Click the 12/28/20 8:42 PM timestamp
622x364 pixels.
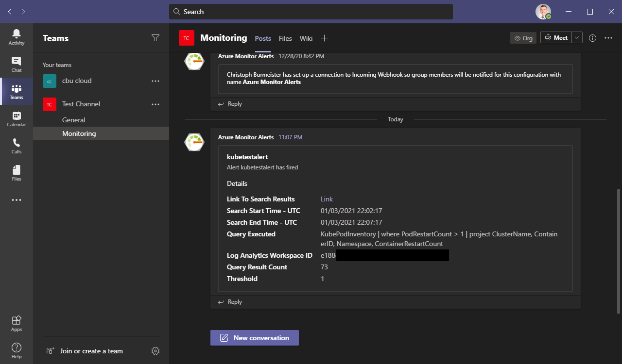[x=301, y=56]
